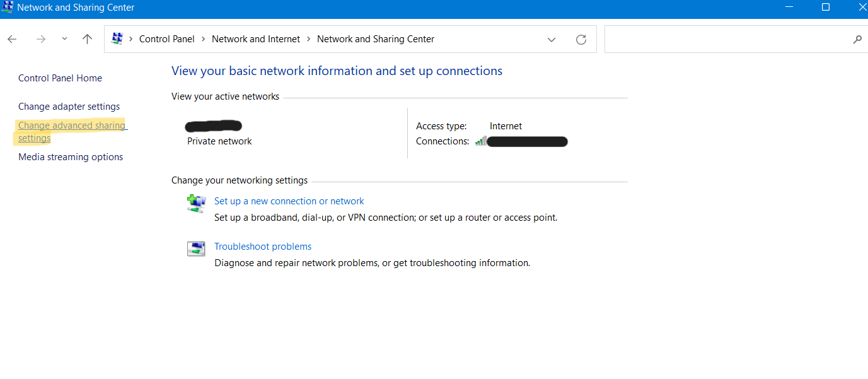Focus the Control Panel search field
868x379 pixels.
pyautogui.click(x=725, y=39)
